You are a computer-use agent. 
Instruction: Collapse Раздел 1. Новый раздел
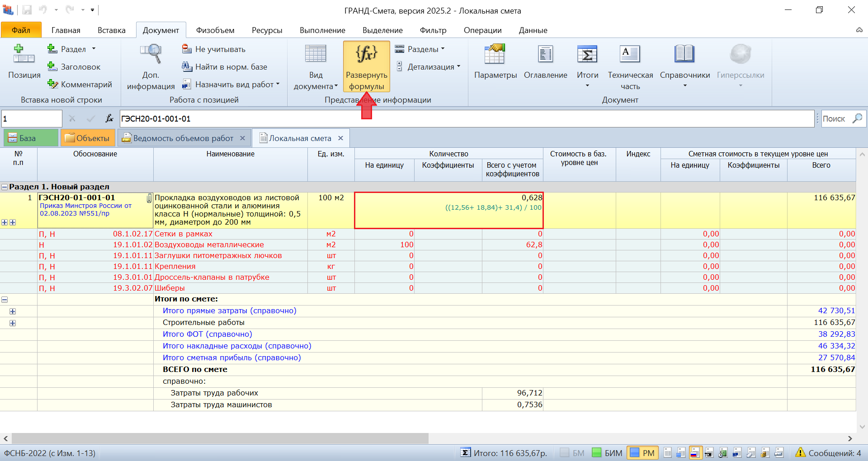pyautogui.click(x=5, y=187)
